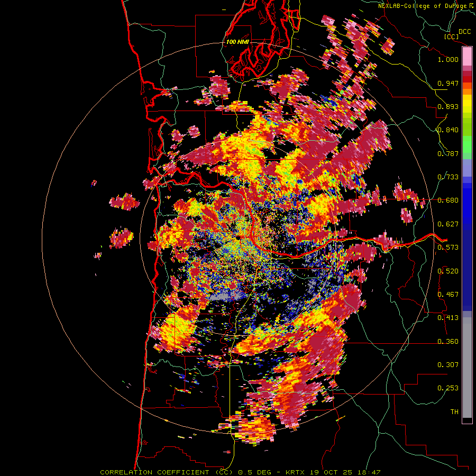Click the 0.840 color scale value
476x476 pixels.
[x=448, y=130]
